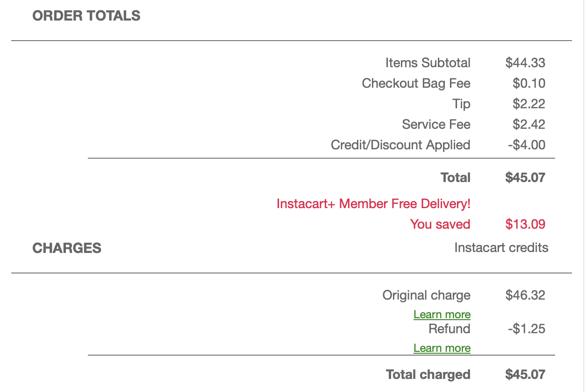
Task: Click the Instacart+ Member Free Delivery text
Action: (x=373, y=204)
